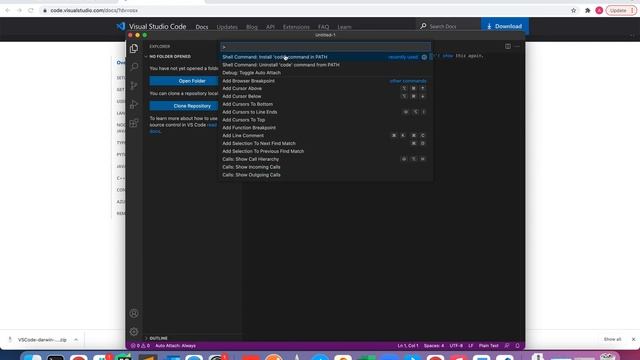Open the Spaces: 4 indentation picker
Screen dimensions: 640x360
point(433,346)
